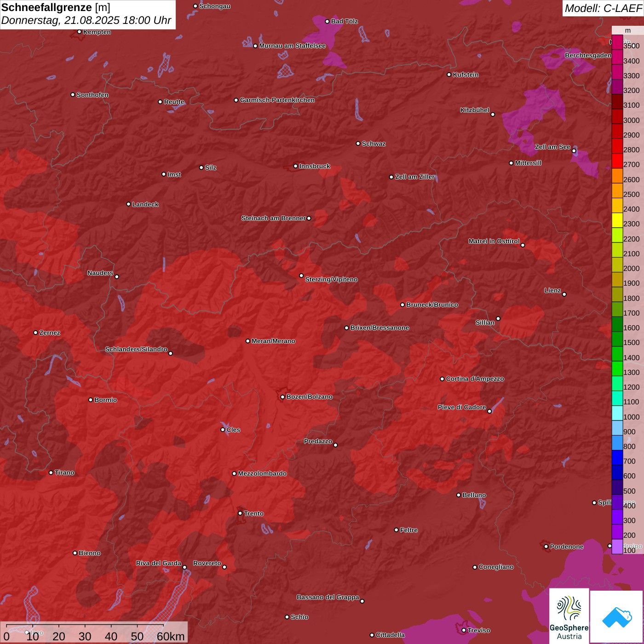Viewport: 644px width, 644px height.
Task: Click the yellow legend swatch near 2300
Action: [617, 220]
